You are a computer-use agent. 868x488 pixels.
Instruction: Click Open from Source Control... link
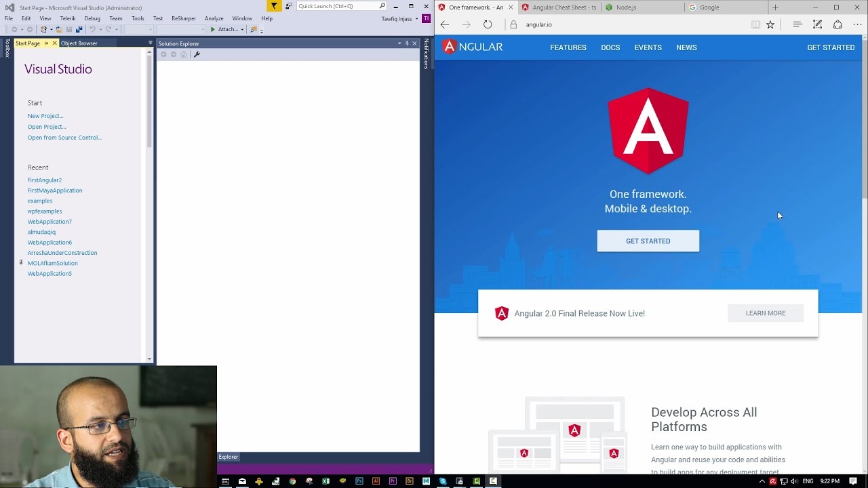64,138
